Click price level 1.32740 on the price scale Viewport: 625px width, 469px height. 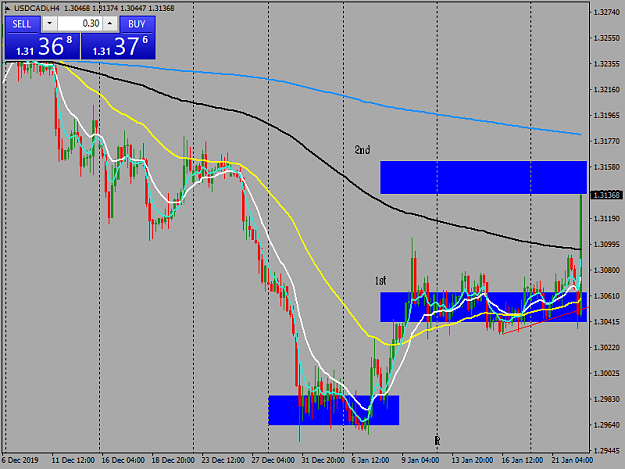[x=607, y=12]
